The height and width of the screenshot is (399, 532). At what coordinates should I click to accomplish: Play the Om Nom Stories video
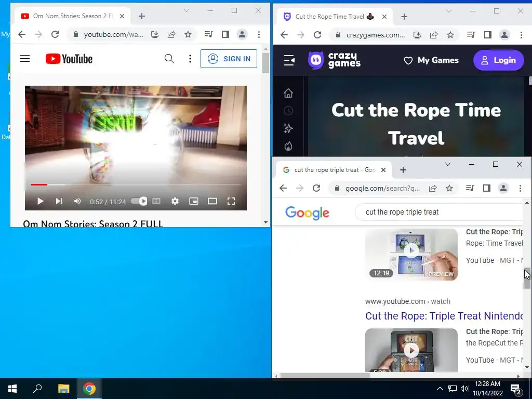pyautogui.click(x=40, y=201)
